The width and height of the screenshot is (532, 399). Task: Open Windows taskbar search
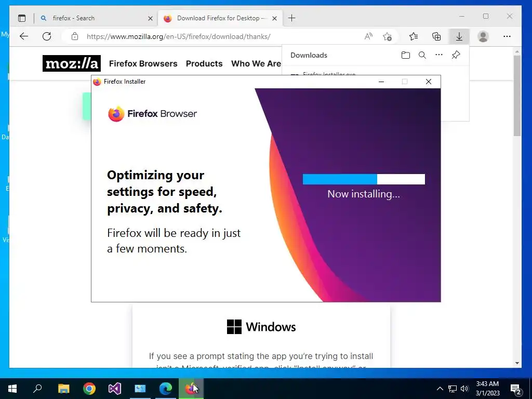point(37,389)
